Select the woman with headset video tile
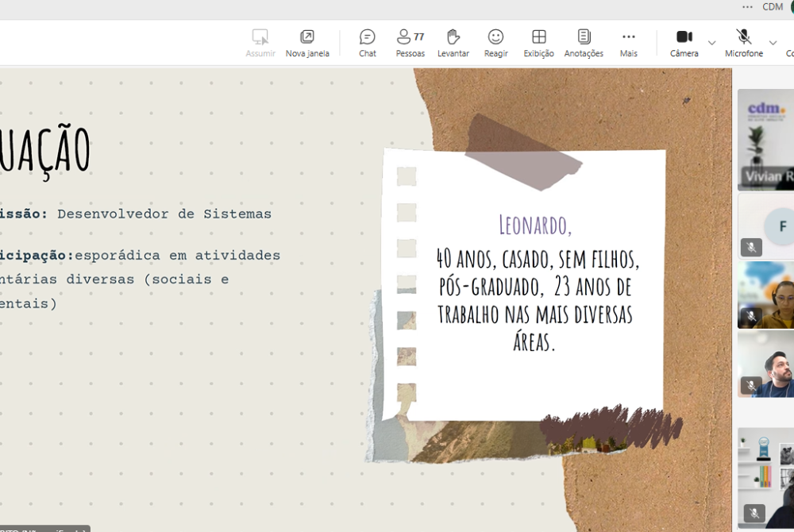 765,295
